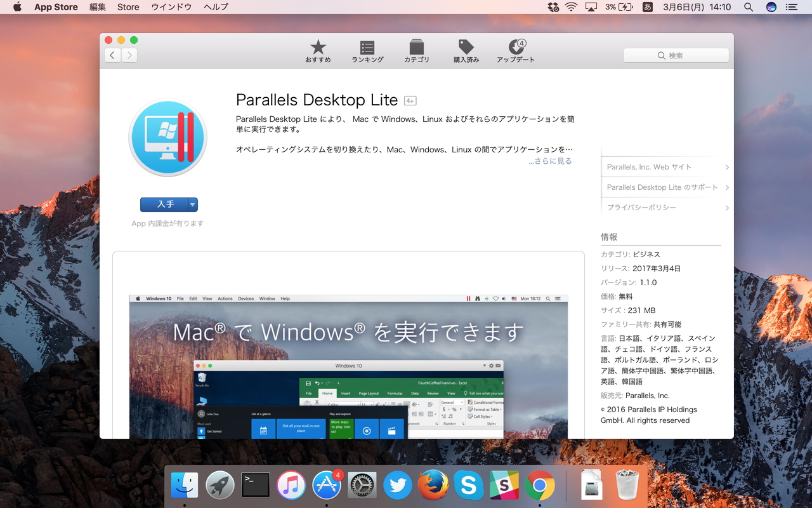Open the カテゴリ (Categories) section
The width and height of the screenshot is (812, 508).
click(416, 51)
